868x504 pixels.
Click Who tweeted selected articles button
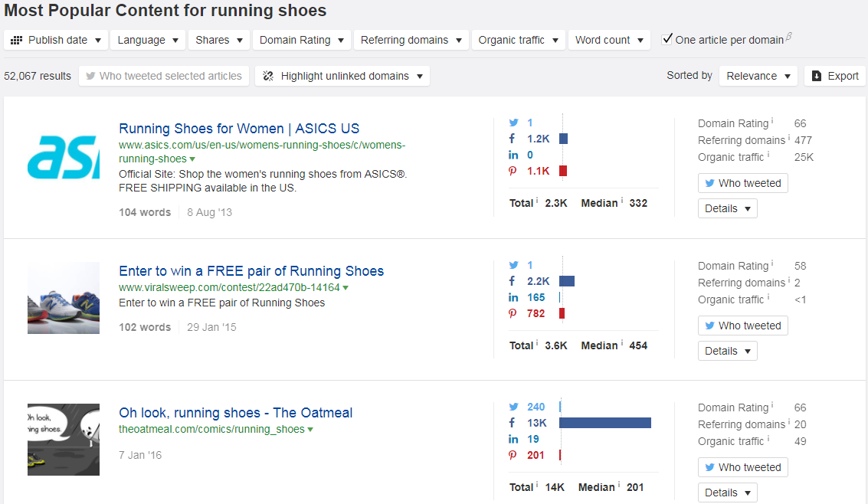164,76
